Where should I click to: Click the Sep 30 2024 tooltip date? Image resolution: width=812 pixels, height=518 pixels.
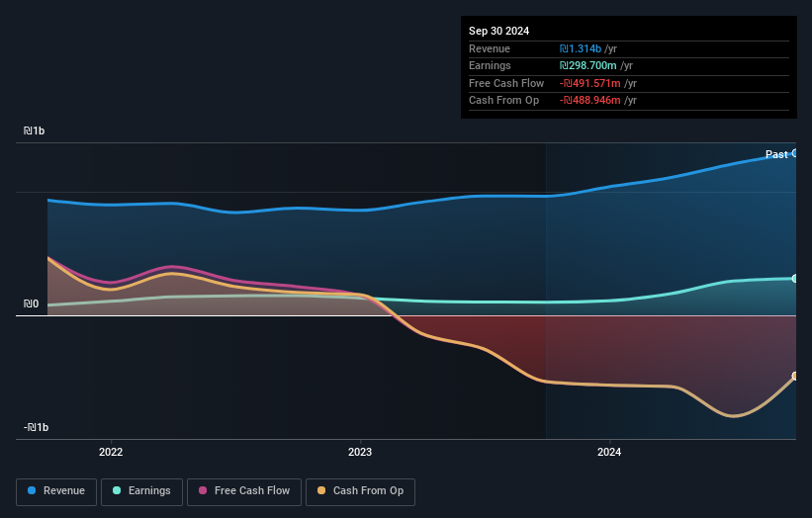498,31
